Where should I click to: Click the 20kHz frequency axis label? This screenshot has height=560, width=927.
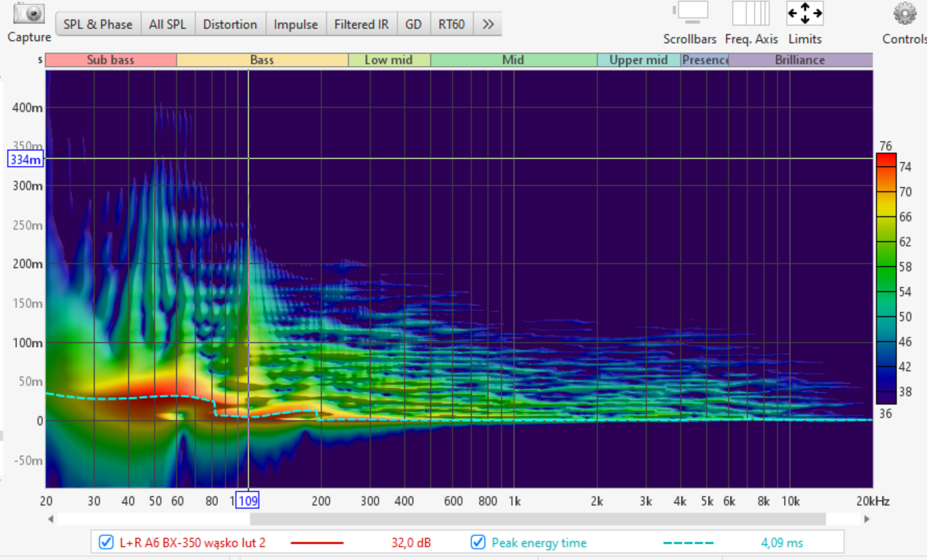872,501
